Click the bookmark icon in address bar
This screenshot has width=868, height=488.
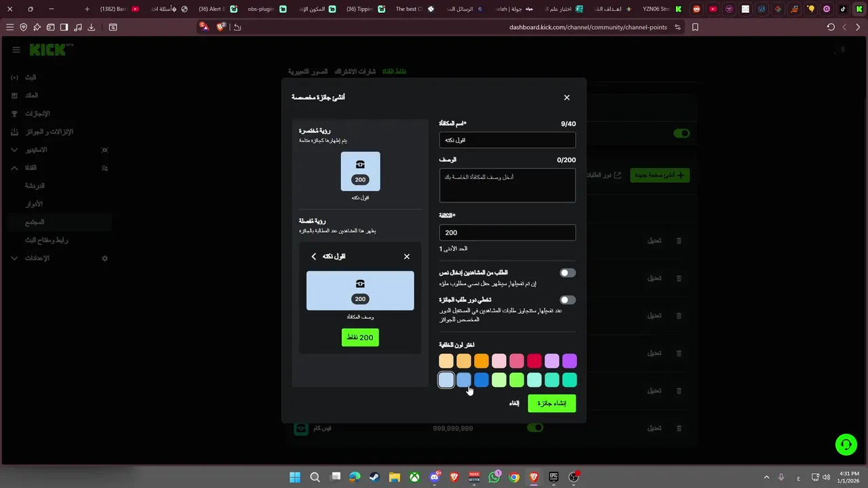[x=695, y=27]
